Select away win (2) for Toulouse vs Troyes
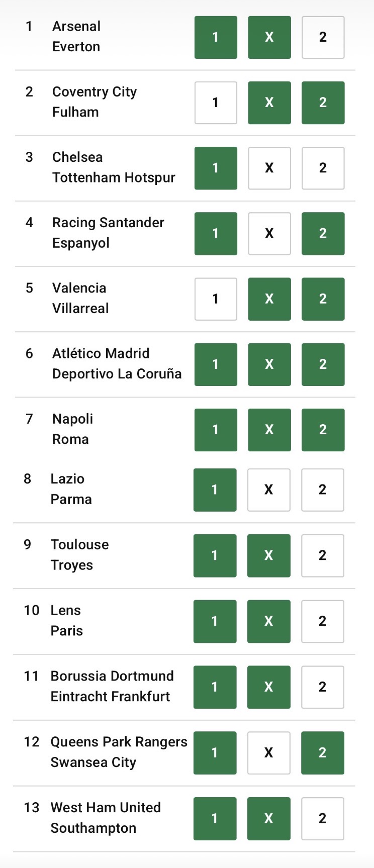 322,556
